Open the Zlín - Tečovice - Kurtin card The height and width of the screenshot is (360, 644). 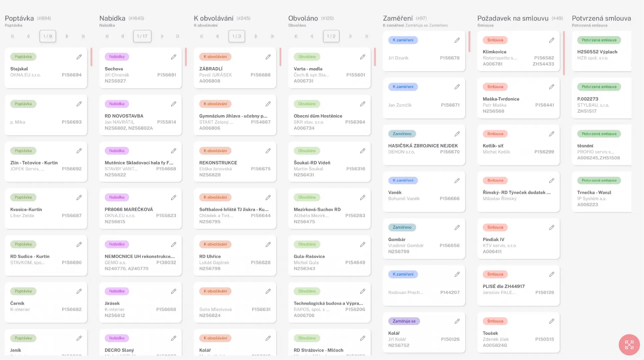[x=34, y=163]
